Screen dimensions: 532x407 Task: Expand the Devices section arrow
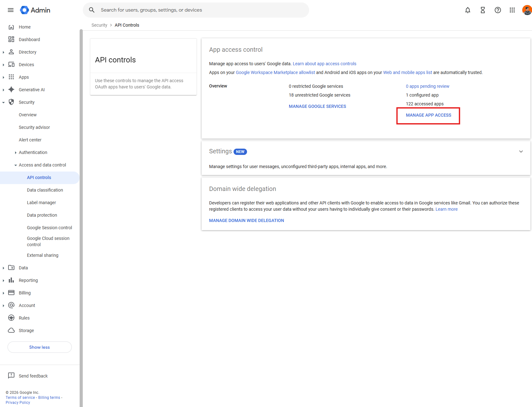coord(3,65)
